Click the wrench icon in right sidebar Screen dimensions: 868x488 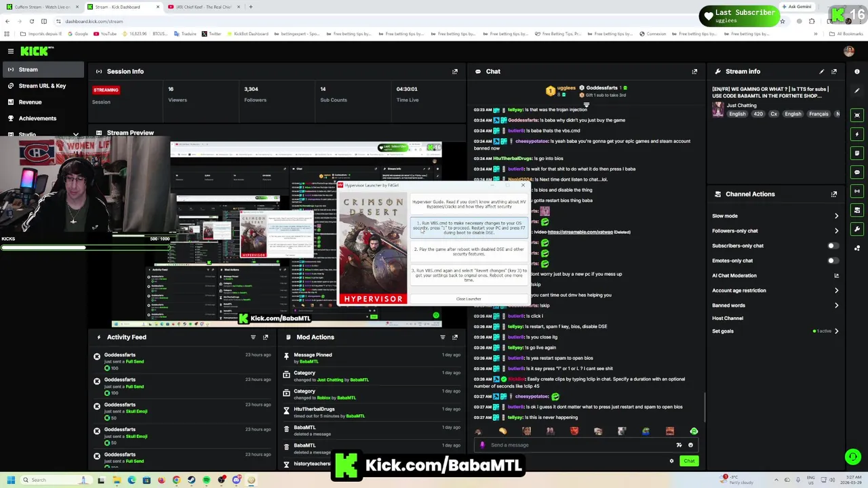(x=857, y=229)
